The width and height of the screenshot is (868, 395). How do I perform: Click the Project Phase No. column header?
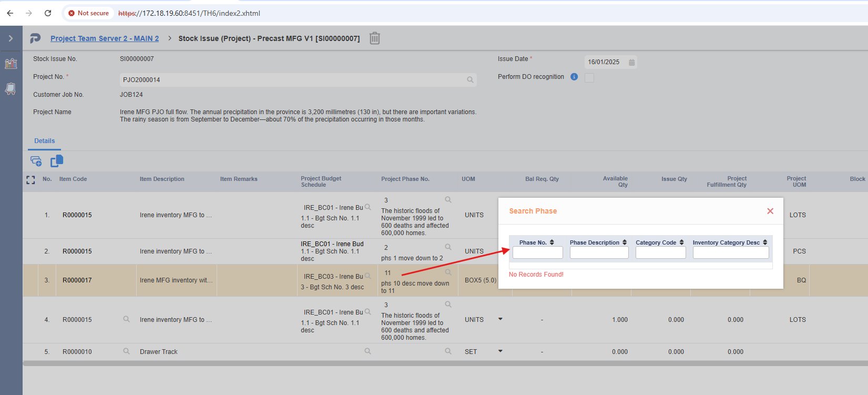405,179
